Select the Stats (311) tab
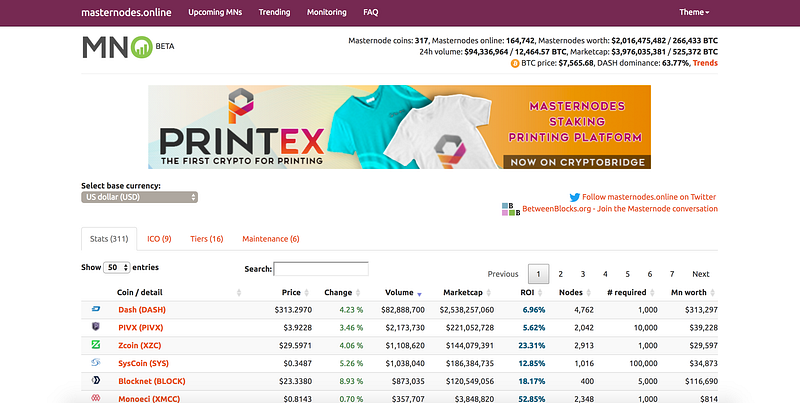800x403 pixels. click(109, 239)
